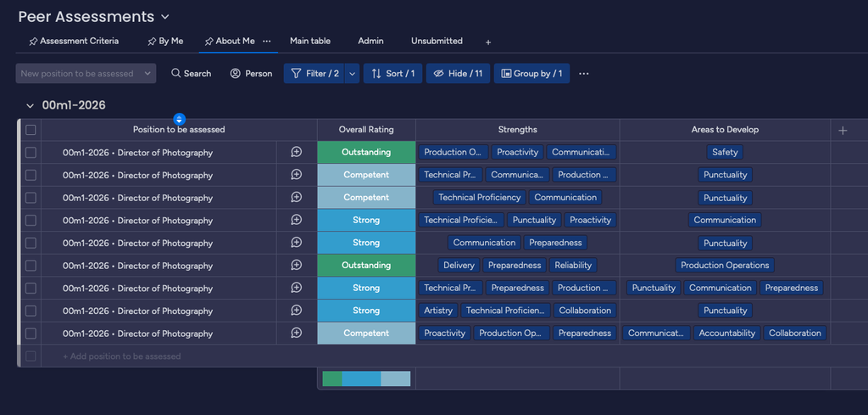This screenshot has width=868, height=415.
Task: Click the Reliability tag
Action: click(x=574, y=265)
